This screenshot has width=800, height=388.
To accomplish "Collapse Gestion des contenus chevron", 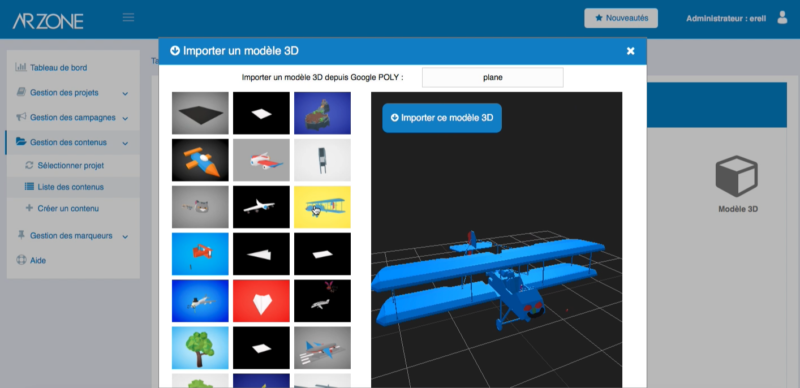I will pos(125,143).
